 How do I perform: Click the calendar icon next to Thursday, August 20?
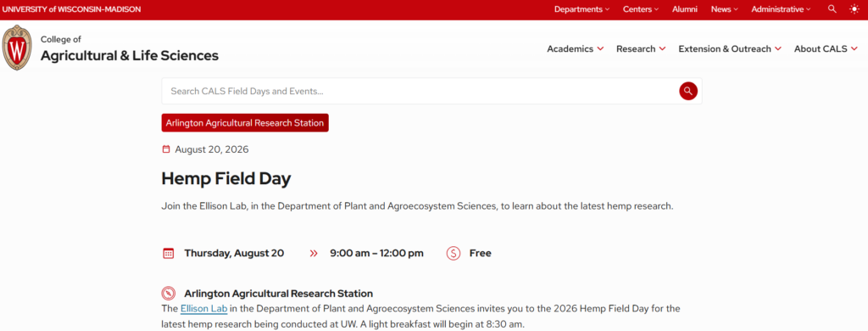(169, 254)
